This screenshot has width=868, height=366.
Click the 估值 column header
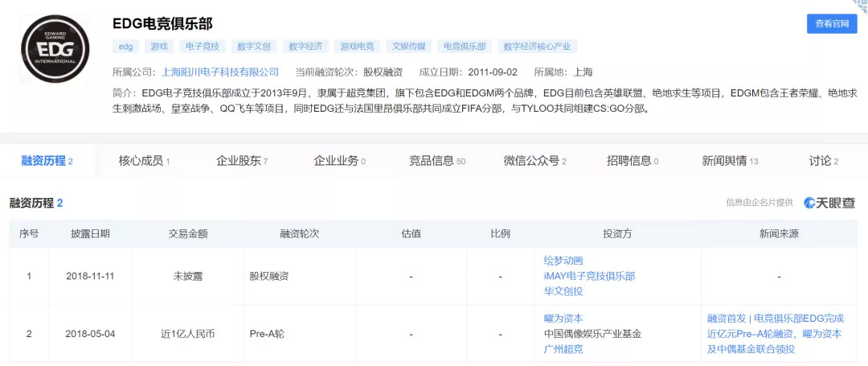pos(411,233)
